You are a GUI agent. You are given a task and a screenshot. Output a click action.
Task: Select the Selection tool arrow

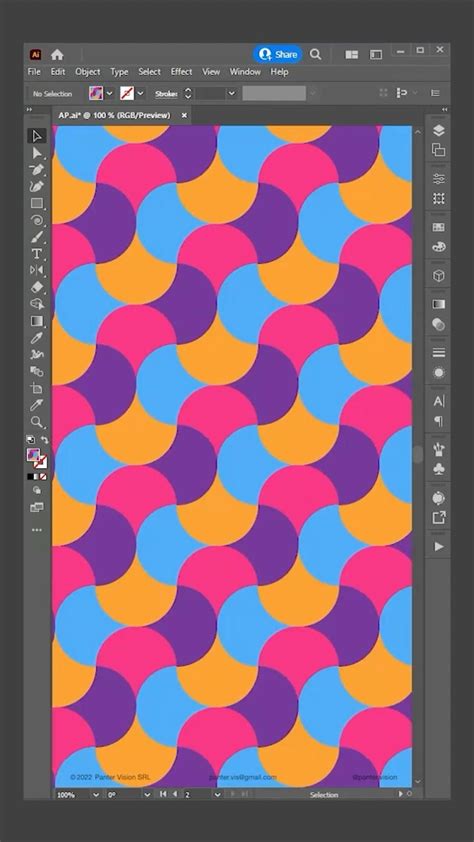point(37,136)
